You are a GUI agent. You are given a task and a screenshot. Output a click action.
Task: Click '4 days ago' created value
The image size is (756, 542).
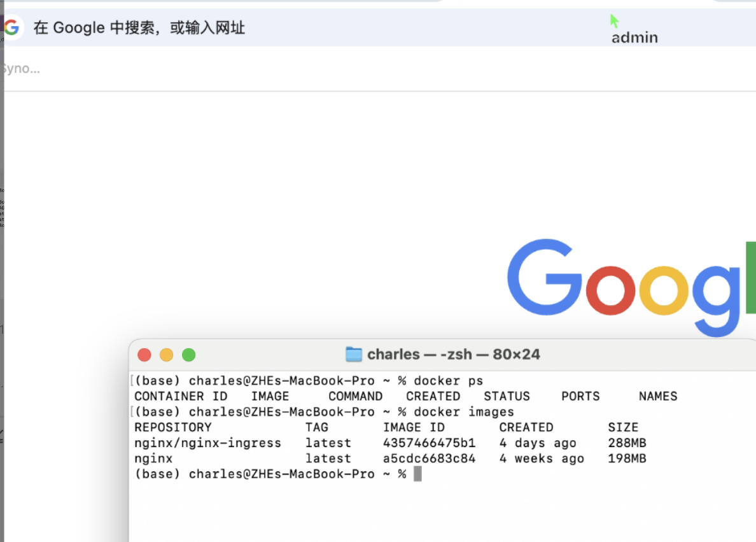[x=538, y=443]
